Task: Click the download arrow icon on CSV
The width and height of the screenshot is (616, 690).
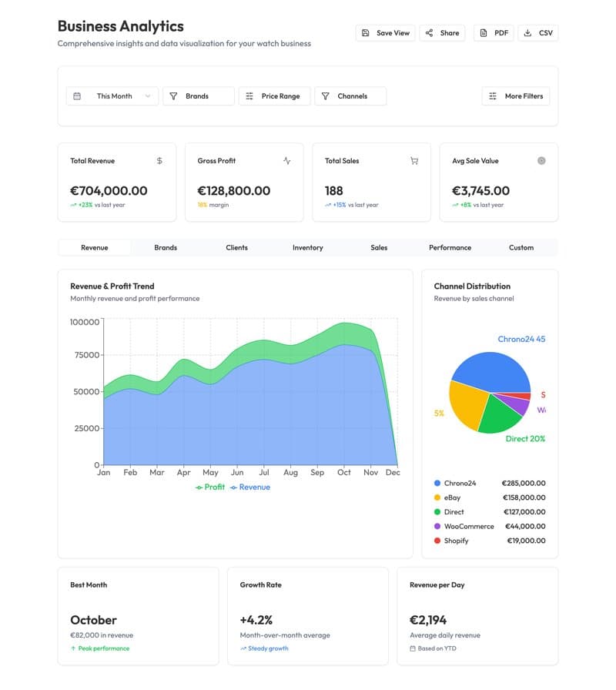Action: [527, 33]
